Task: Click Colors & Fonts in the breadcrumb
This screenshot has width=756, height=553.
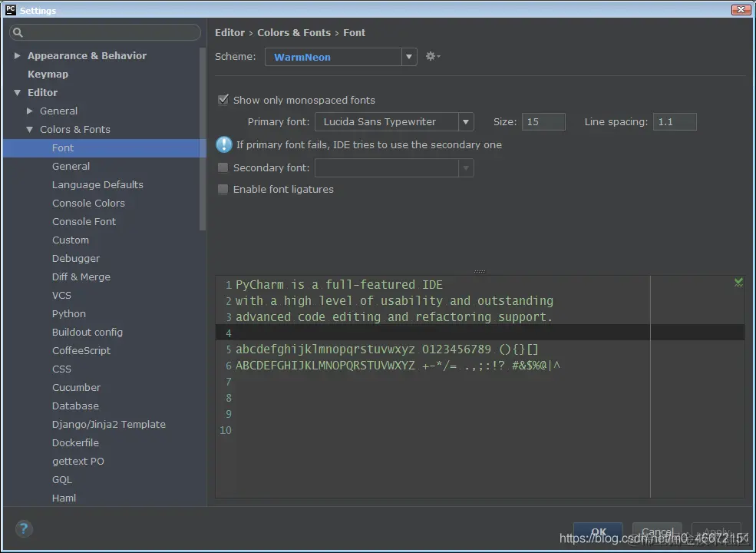Action: (294, 32)
